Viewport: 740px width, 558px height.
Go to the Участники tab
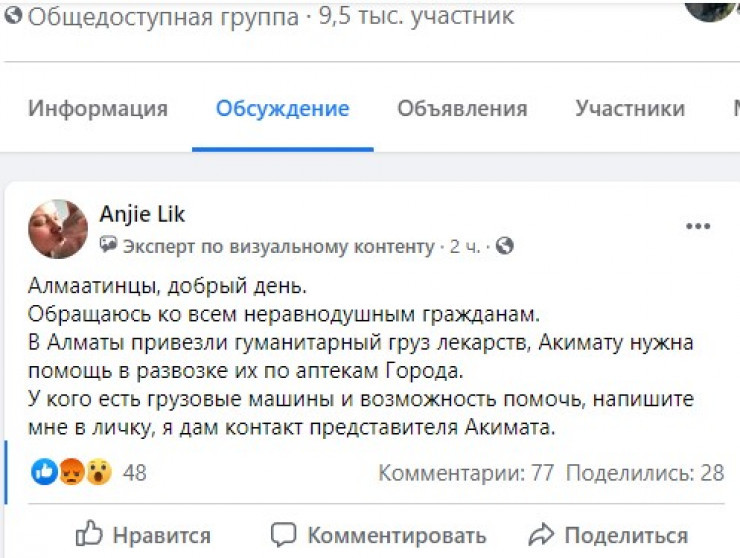coord(630,109)
